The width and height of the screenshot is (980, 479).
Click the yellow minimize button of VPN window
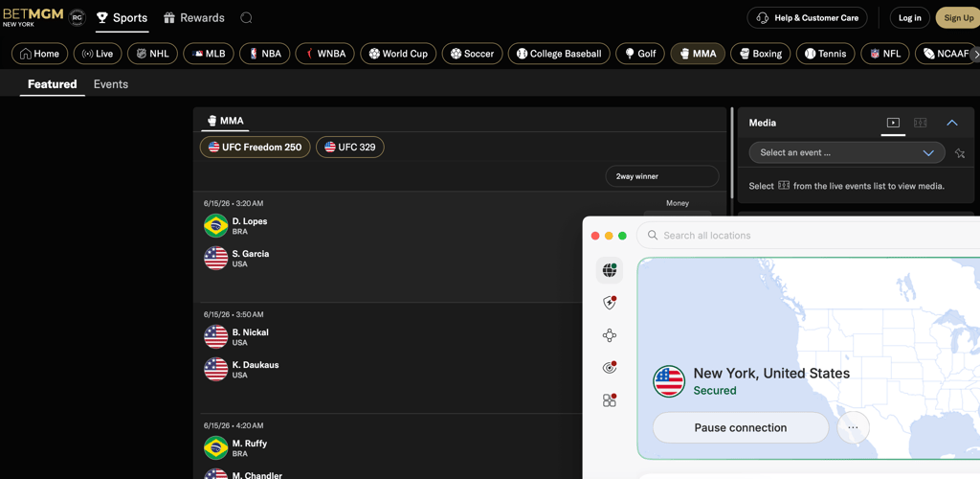coord(609,236)
